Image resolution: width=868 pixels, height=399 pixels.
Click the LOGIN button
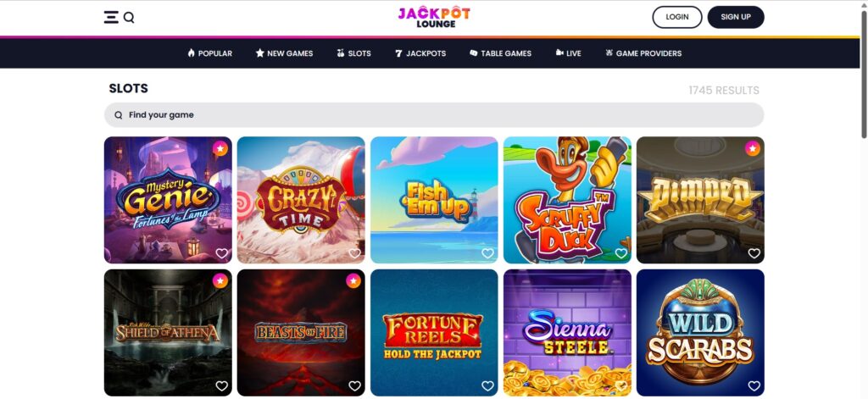pos(677,17)
